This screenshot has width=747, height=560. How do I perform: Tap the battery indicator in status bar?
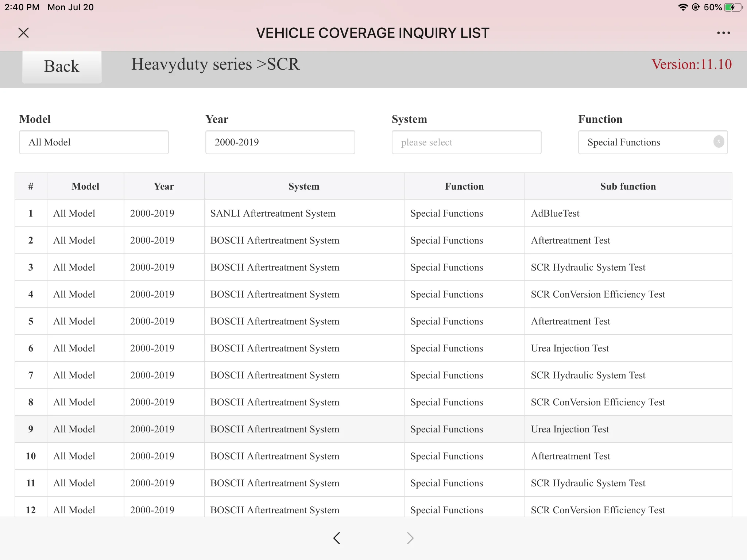[732, 7]
